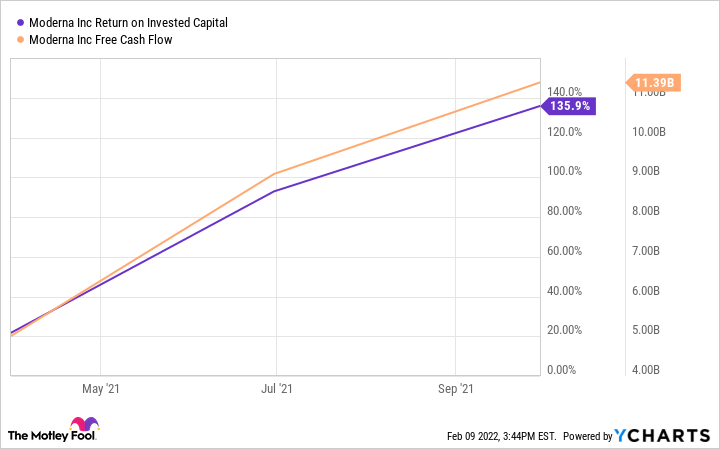The height and width of the screenshot is (449, 720).
Task: Click the May '21 axis label
Action: tap(100, 389)
